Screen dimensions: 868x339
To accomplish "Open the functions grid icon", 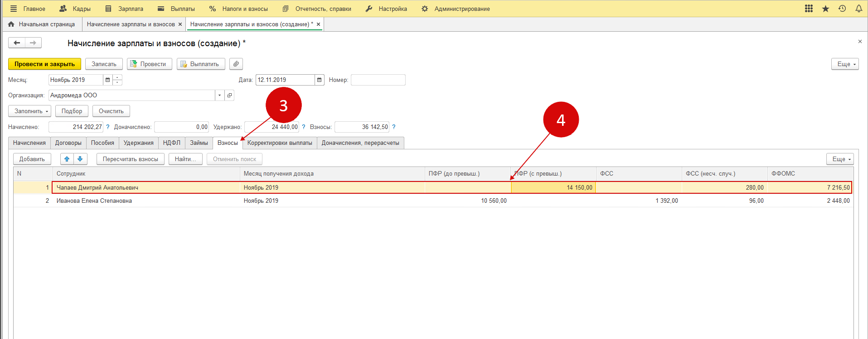I will [809, 9].
